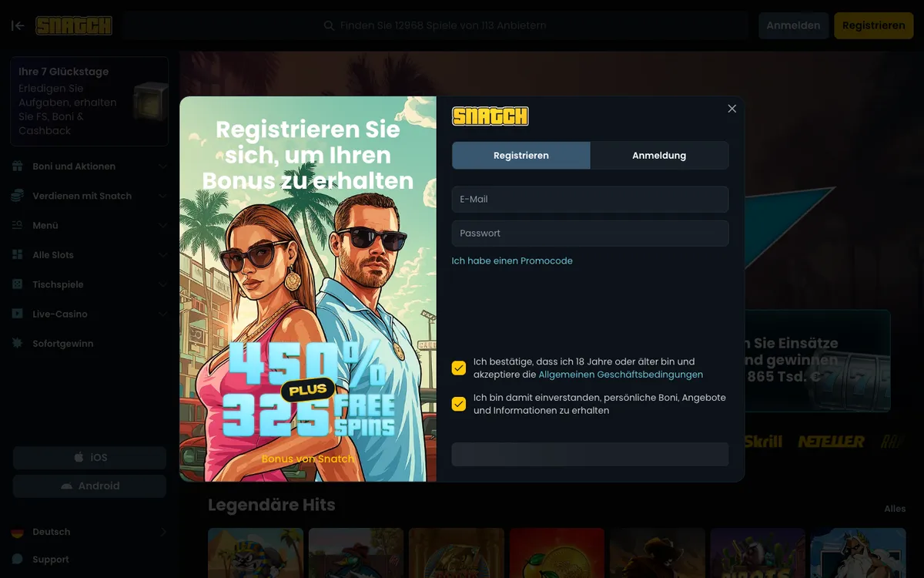Click the Tischspiele dice icon
Viewport: 924px width, 578px height.
17,284
